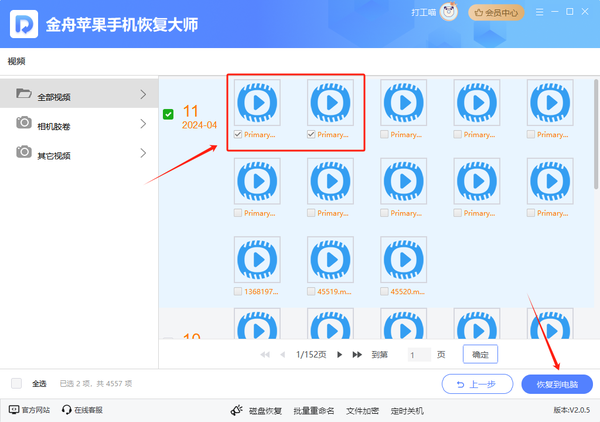The height and width of the screenshot is (422, 600).
Task: Open the 会员中心 member center
Action: (x=496, y=13)
